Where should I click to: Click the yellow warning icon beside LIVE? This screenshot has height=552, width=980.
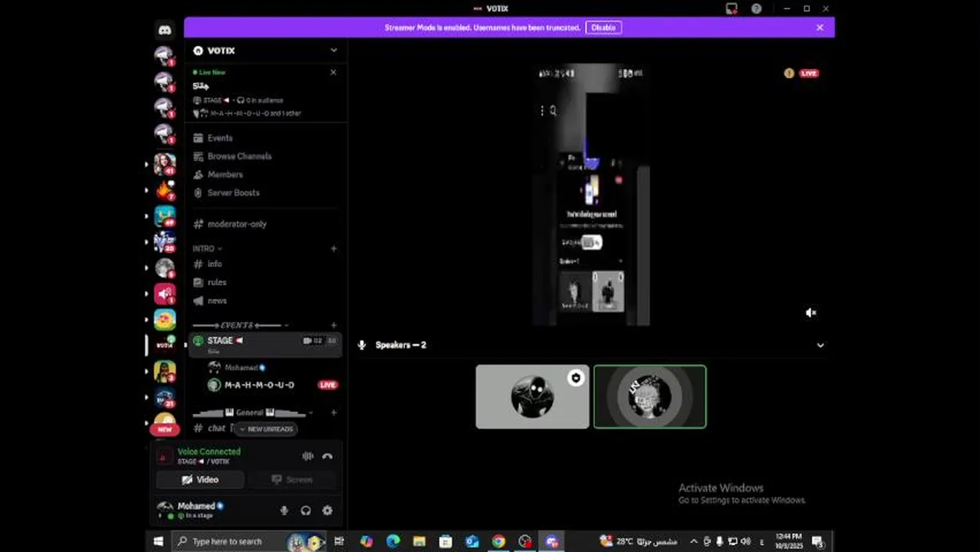coord(789,74)
